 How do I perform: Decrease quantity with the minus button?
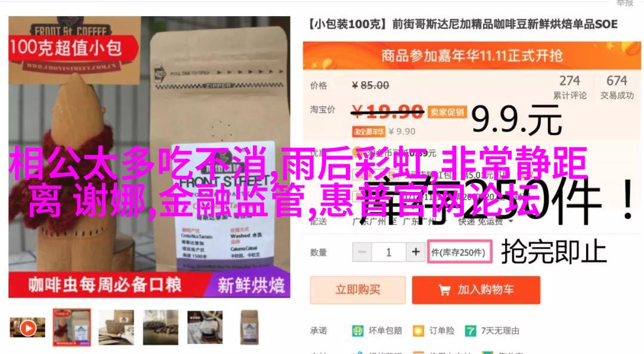tap(362, 251)
